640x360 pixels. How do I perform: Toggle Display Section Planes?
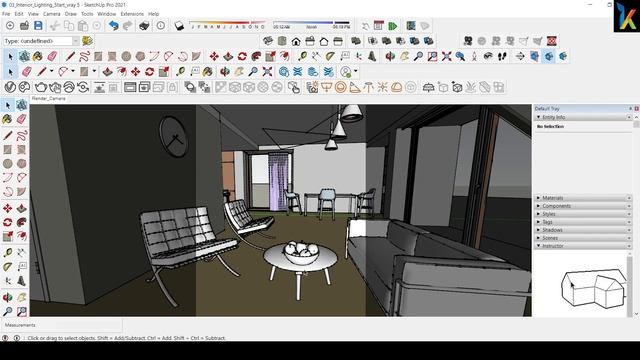coord(534,56)
